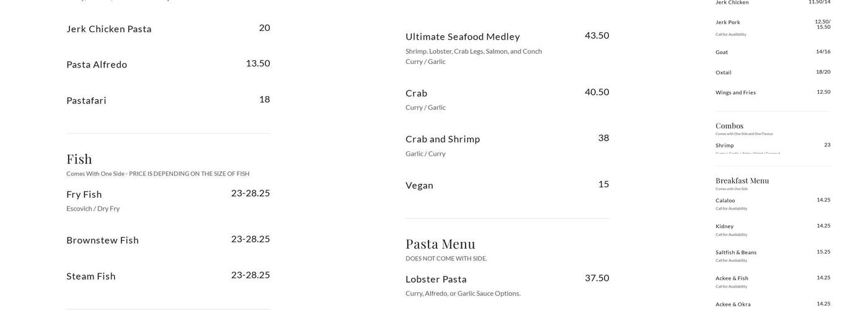The width and height of the screenshot is (868, 310).
Task: Click the Vegan menu item
Action: (x=419, y=185)
